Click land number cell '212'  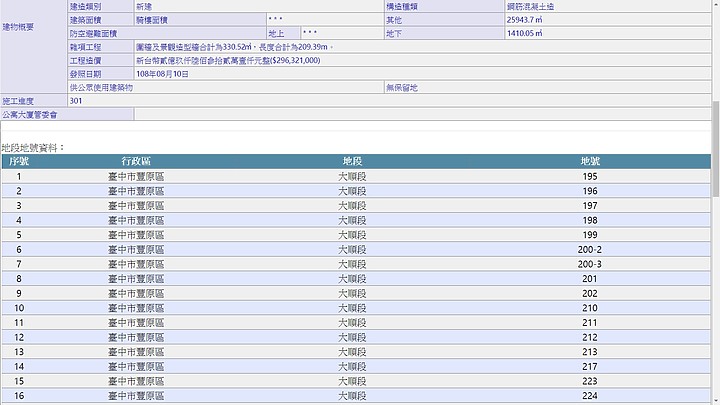(x=590, y=338)
